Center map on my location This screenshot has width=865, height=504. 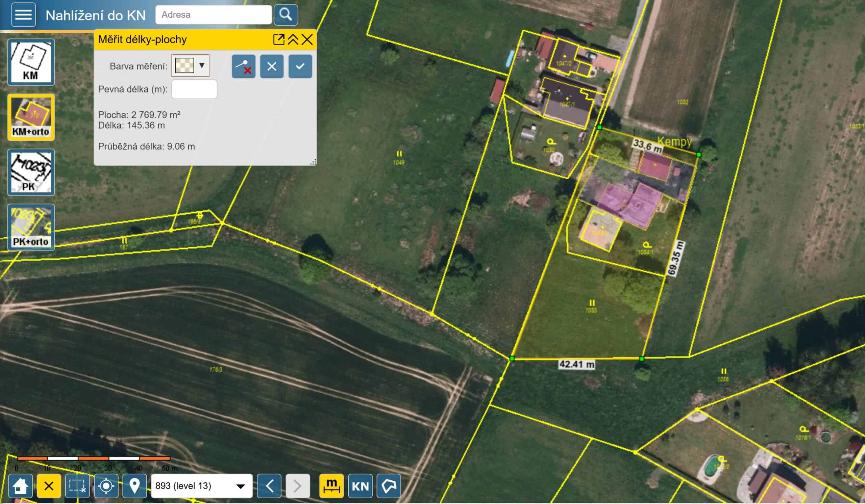click(x=106, y=486)
